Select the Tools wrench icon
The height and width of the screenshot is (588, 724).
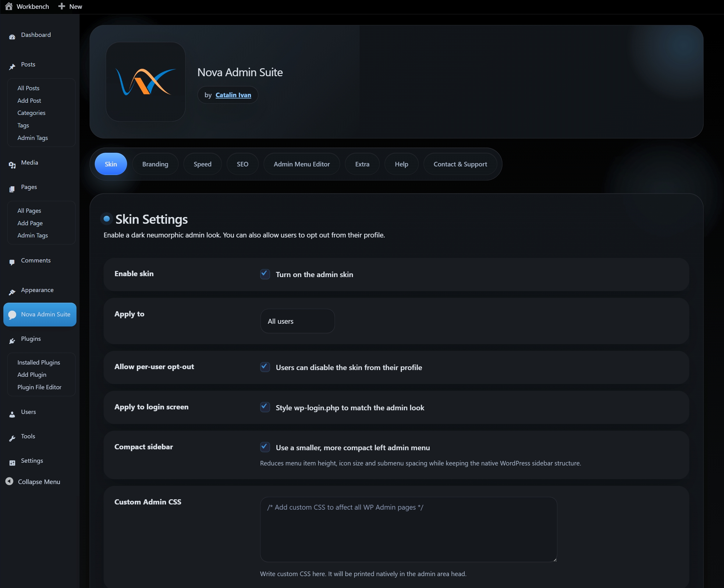coord(12,438)
